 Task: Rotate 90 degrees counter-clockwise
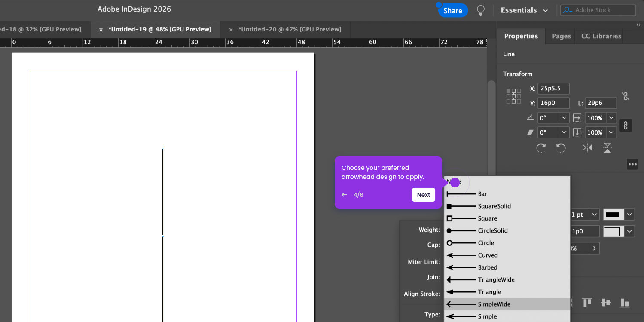tap(561, 148)
